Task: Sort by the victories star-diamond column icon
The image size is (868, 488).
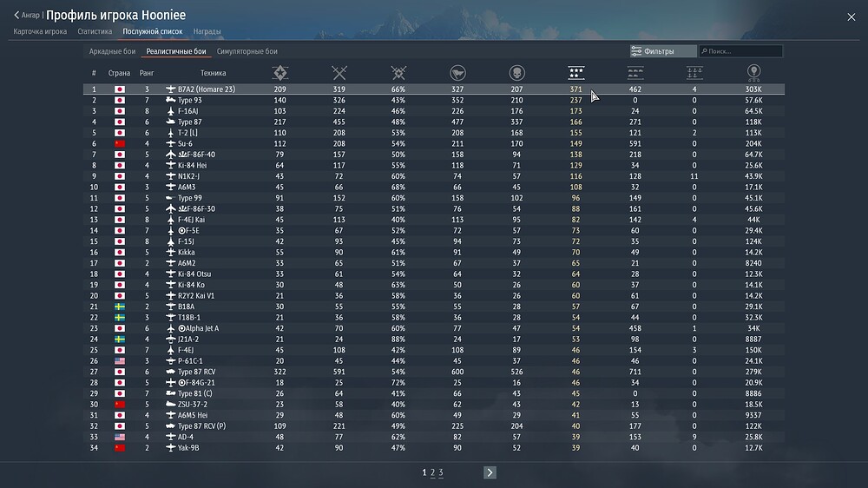Action: point(280,73)
